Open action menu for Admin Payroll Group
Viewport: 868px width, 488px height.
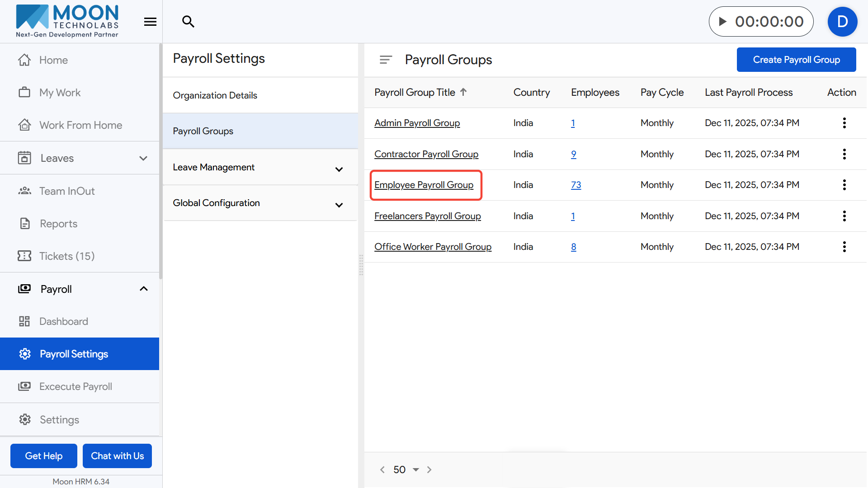tap(844, 123)
